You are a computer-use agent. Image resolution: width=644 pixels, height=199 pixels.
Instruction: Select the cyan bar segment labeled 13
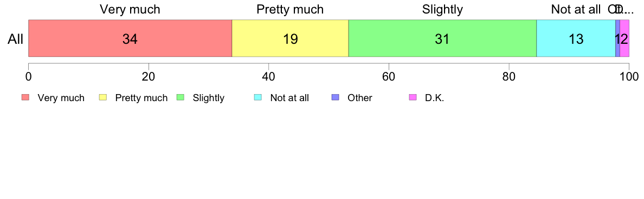[x=576, y=38]
